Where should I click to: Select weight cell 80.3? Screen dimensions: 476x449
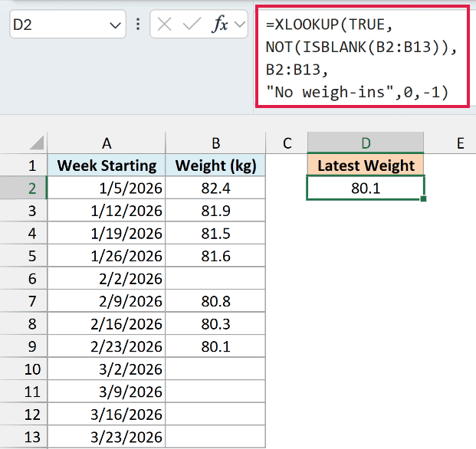point(215,323)
